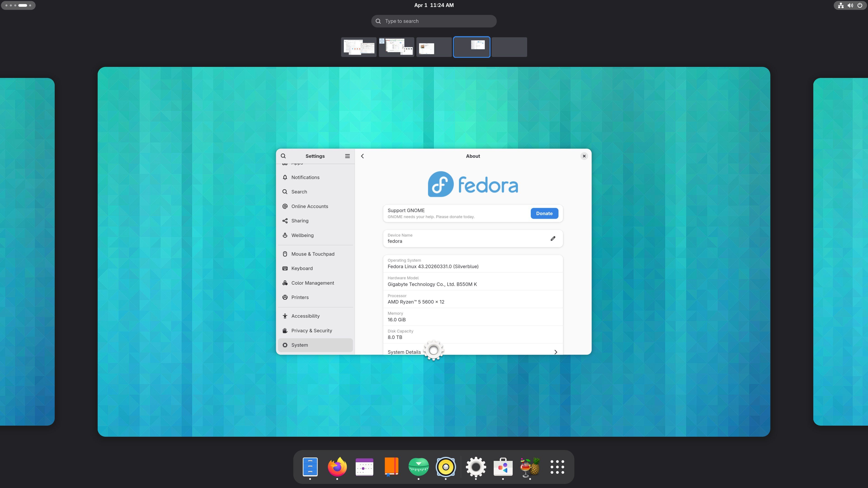Select Online Accounts in sidebar

[x=315, y=206]
